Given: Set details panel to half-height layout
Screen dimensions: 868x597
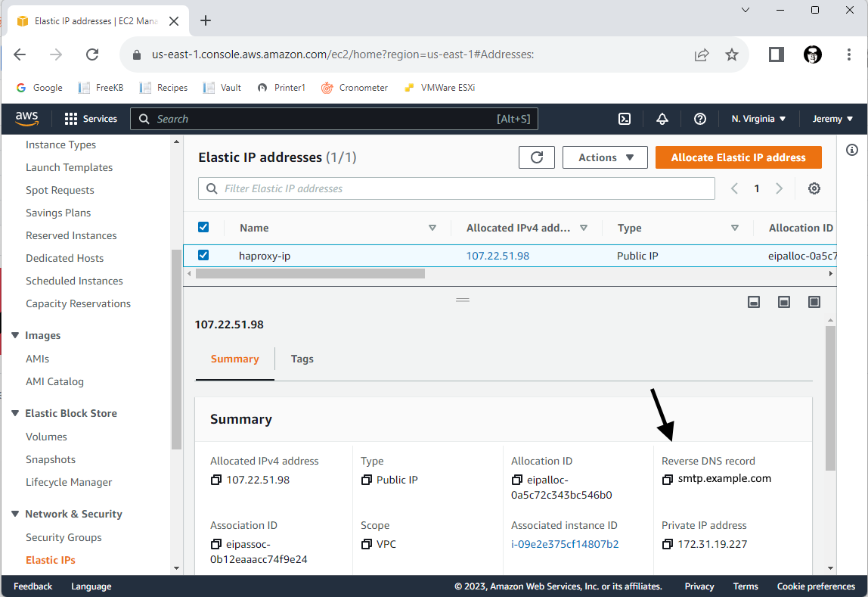Looking at the screenshot, I should [x=784, y=302].
